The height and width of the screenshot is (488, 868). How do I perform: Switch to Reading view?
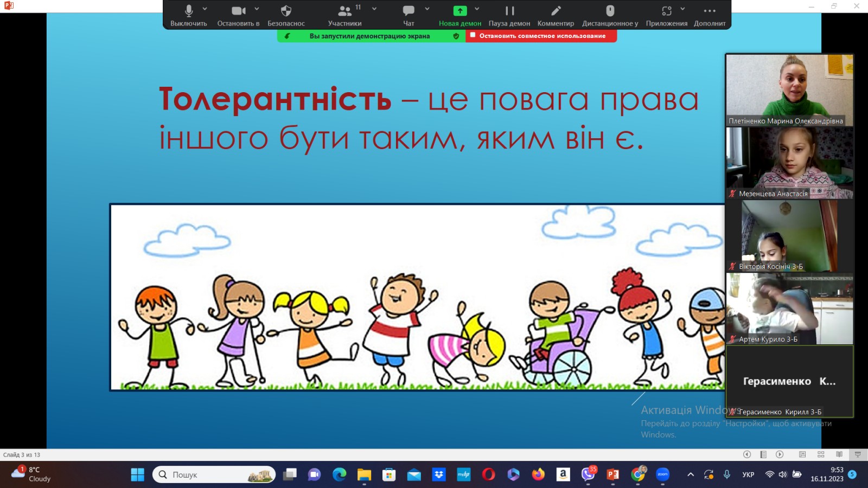click(x=839, y=454)
